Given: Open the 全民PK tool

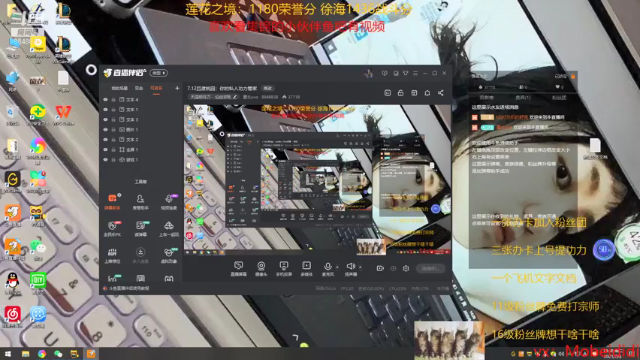Looking at the screenshot, I should pyautogui.click(x=112, y=229).
